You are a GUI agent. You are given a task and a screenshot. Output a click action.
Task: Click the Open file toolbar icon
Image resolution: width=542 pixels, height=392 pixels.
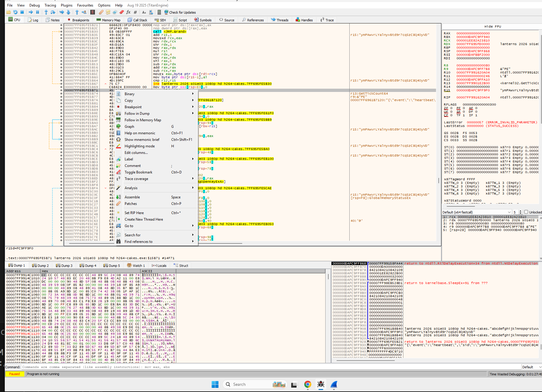8,12
